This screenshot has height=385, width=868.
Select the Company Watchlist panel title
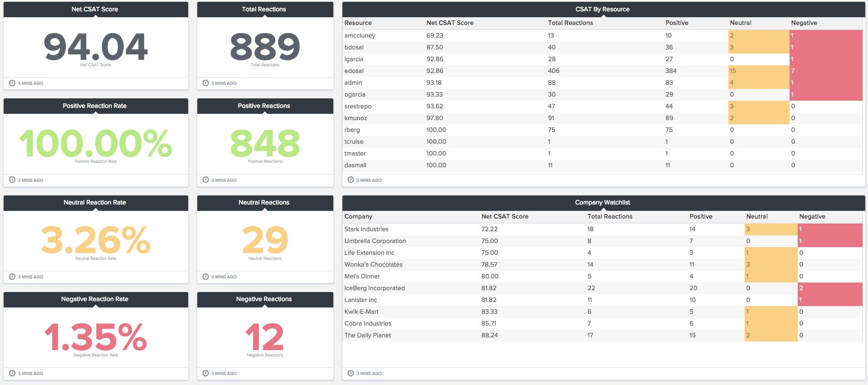(x=602, y=202)
